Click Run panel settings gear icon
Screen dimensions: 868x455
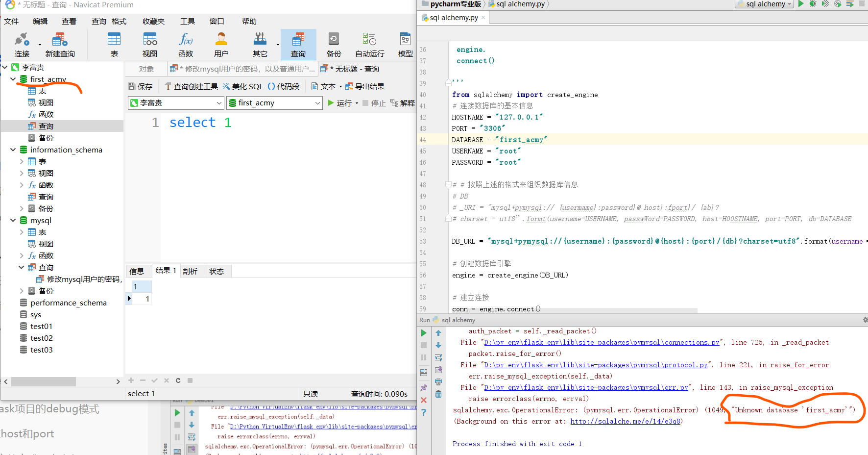click(x=865, y=320)
